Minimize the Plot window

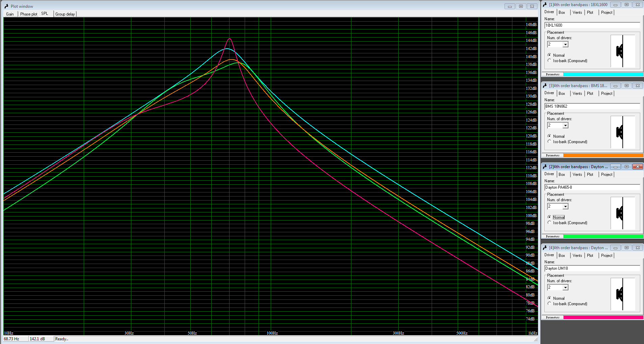point(510,6)
